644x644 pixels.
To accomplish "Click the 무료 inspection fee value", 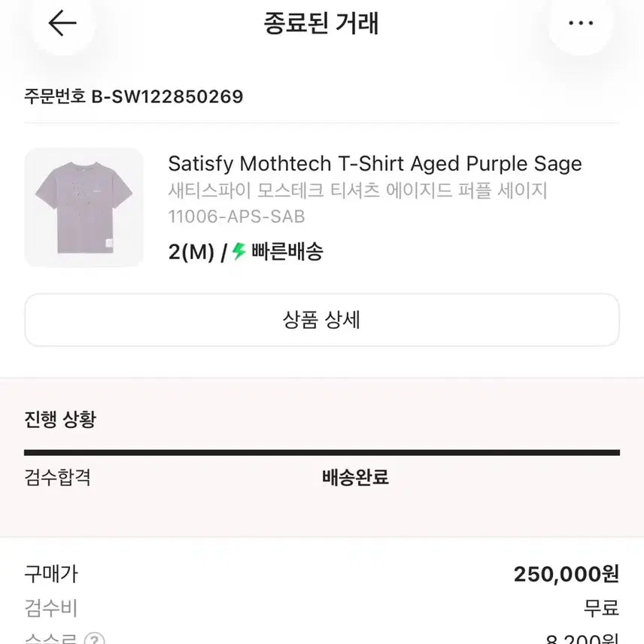I will 601,608.
